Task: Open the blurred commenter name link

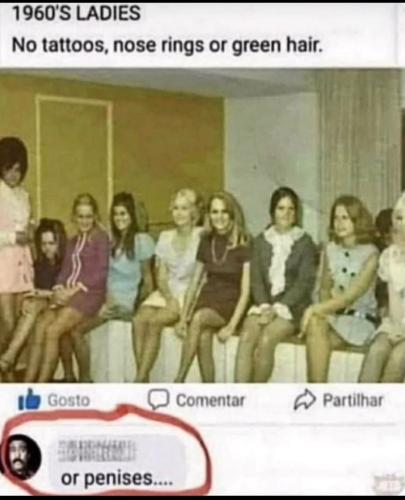Action: tap(97, 451)
